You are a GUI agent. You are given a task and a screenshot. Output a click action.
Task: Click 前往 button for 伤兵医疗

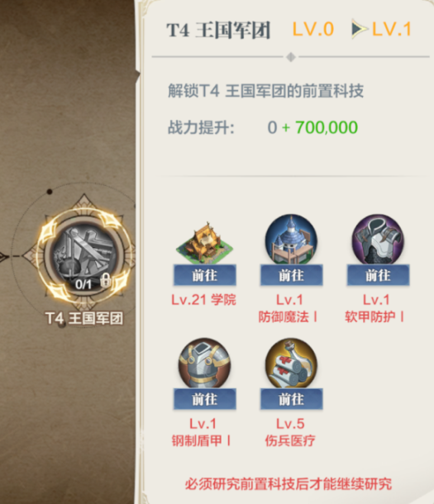tap(291, 399)
